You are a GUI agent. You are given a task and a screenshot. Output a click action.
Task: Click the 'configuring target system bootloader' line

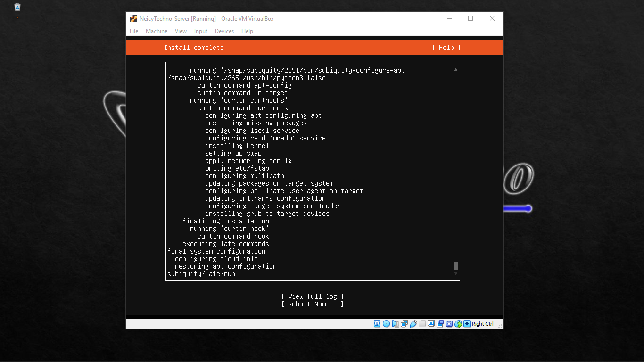click(273, 206)
